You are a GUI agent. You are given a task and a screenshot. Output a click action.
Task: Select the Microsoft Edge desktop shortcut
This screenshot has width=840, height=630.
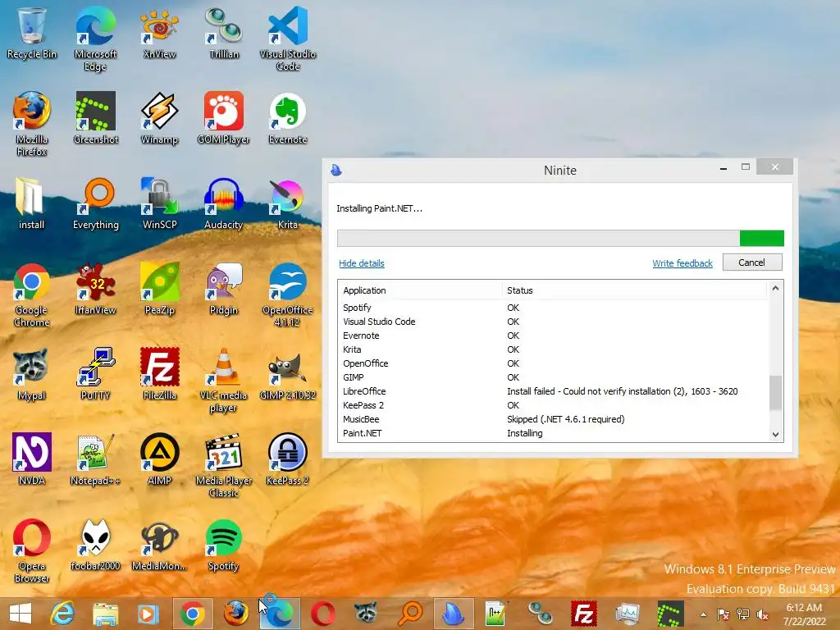point(95,39)
